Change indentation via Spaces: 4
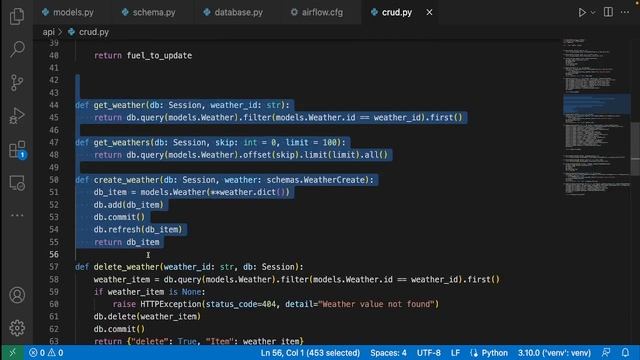Image resolution: width=640 pixels, height=360 pixels. pyautogui.click(x=388, y=353)
